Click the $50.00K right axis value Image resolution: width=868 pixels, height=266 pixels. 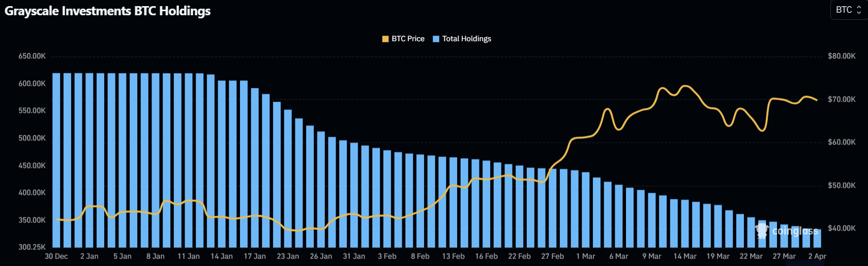pyautogui.click(x=842, y=185)
